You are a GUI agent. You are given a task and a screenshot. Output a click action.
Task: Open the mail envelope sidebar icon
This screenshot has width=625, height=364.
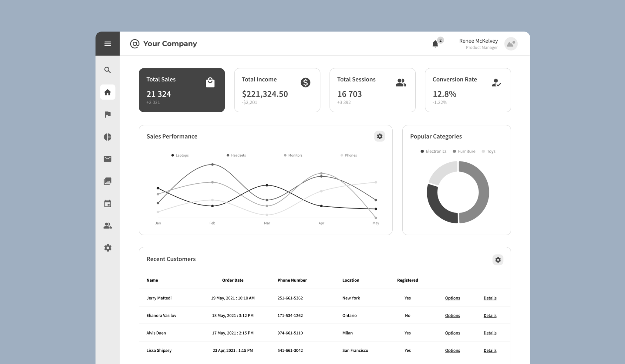[107, 159]
